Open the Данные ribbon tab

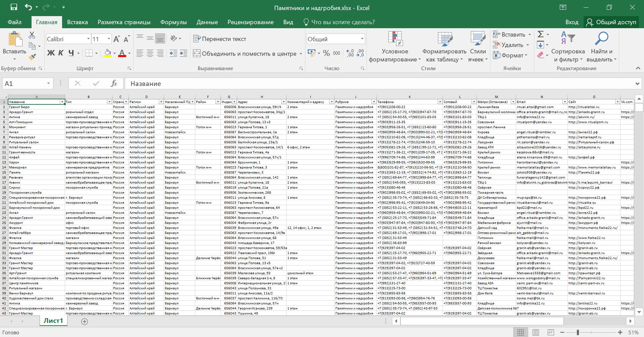click(x=207, y=22)
